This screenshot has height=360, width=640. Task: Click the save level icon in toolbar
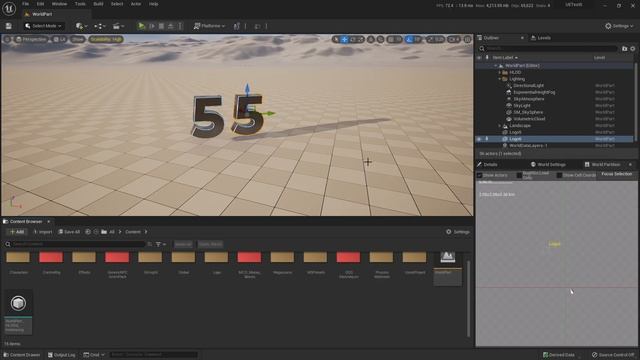tap(9, 26)
